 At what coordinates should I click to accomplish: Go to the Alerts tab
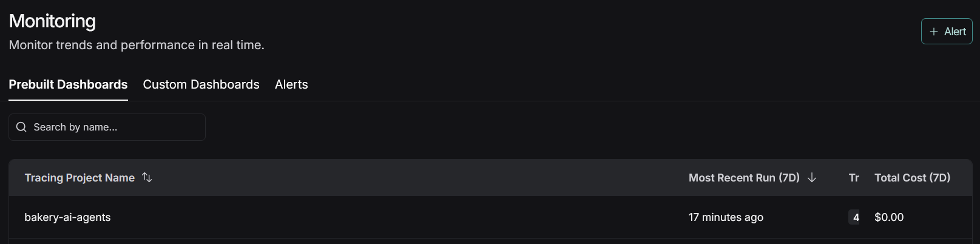[x=291, y=84]
